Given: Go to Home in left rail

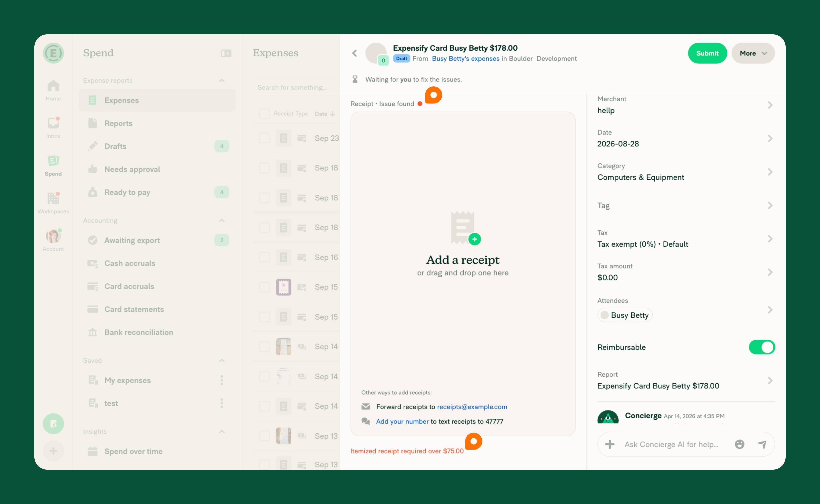Looking at the screenshot, I should [53, 90].
